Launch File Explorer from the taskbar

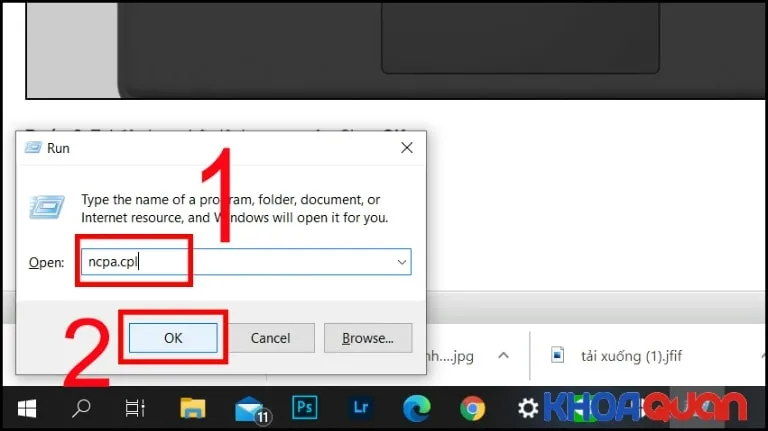click(x=193, y=407)
